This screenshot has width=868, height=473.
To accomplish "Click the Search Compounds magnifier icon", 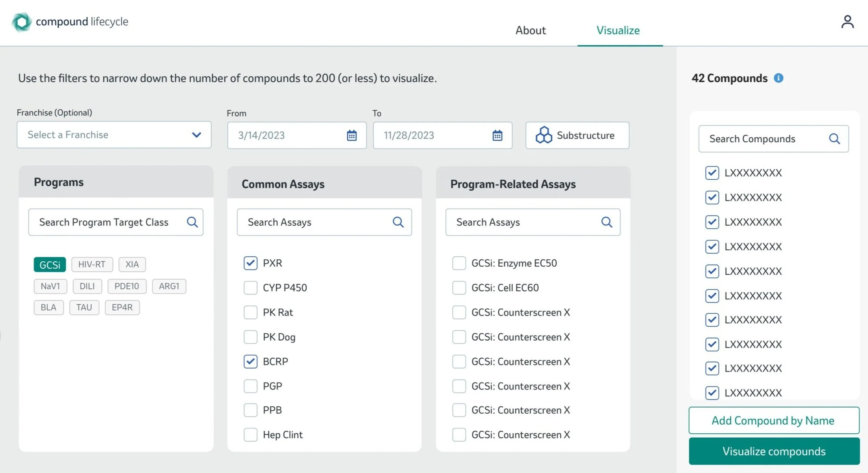I will click(834, 139).
